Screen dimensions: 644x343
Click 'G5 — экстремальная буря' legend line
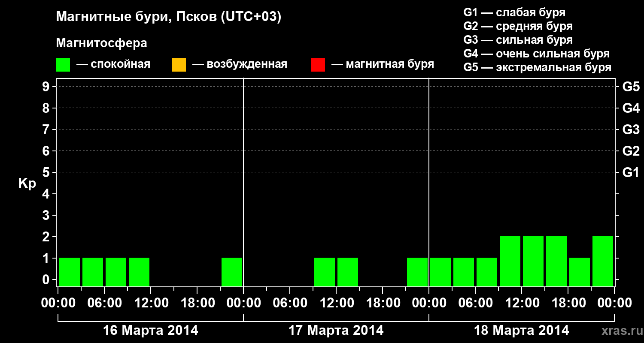pyautogui.click(x=538, y=68)
